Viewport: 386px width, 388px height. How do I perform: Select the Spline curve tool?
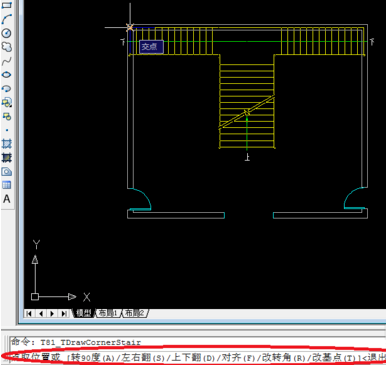pos(7,61)
